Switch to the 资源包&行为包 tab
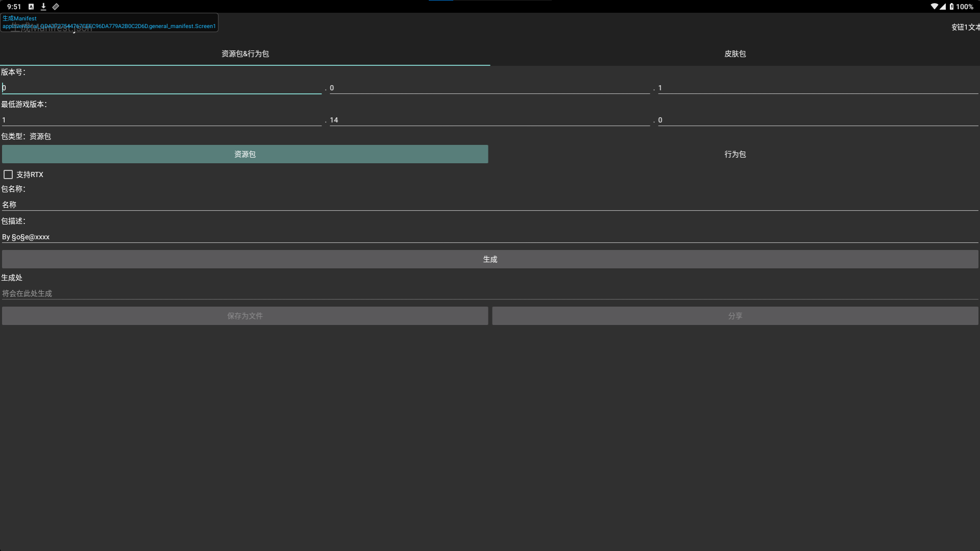This screenshot has width=980, height=551. (x=245, y=54)
